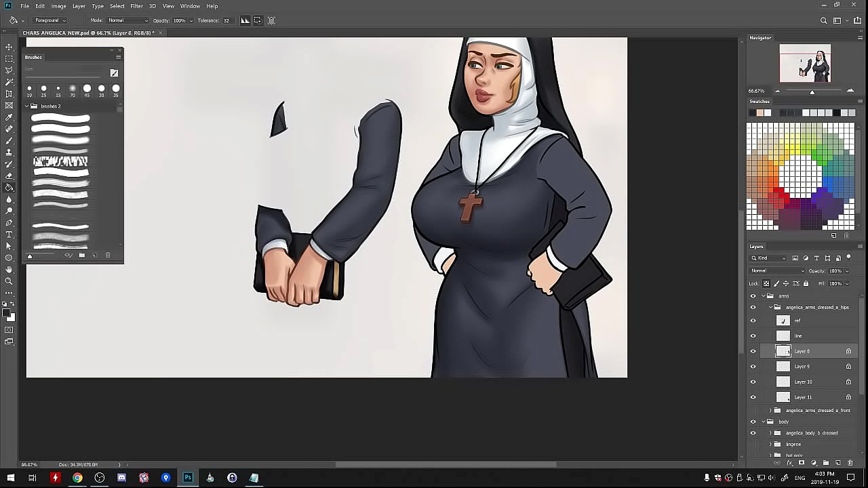This screenshot has height=488, width=868.
Task: Open the Window menu
Action: pyautogui.click(x=190, y=6)
